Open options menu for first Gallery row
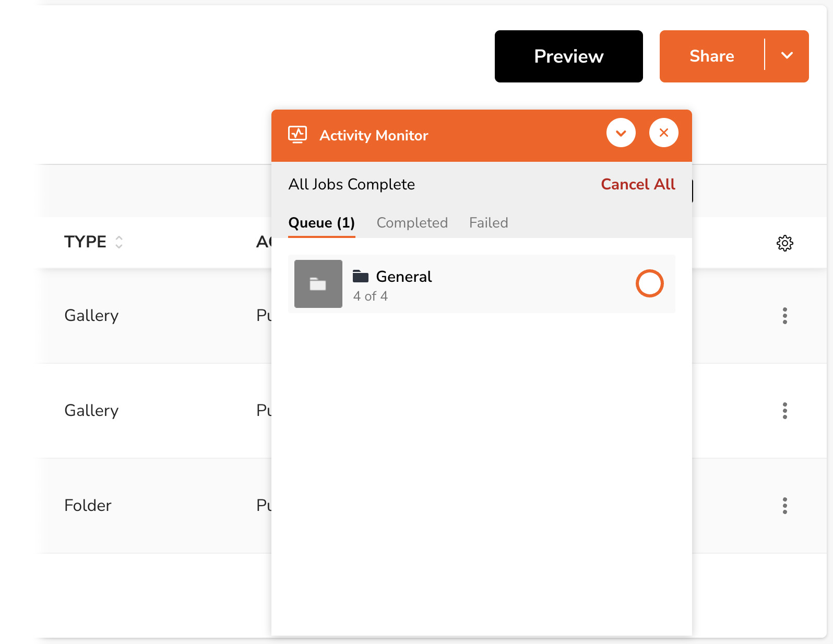Screen dimensions: 833x644 coord(784,316)
